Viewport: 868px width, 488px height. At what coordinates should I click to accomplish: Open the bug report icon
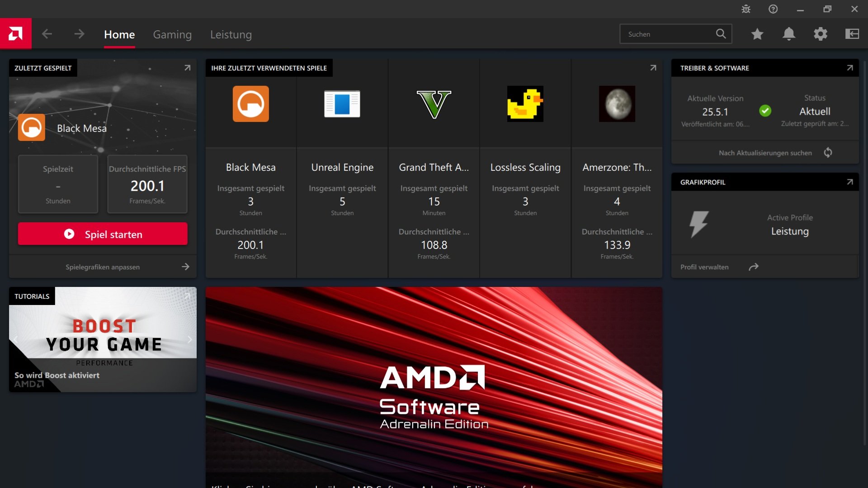click(746, 9)
